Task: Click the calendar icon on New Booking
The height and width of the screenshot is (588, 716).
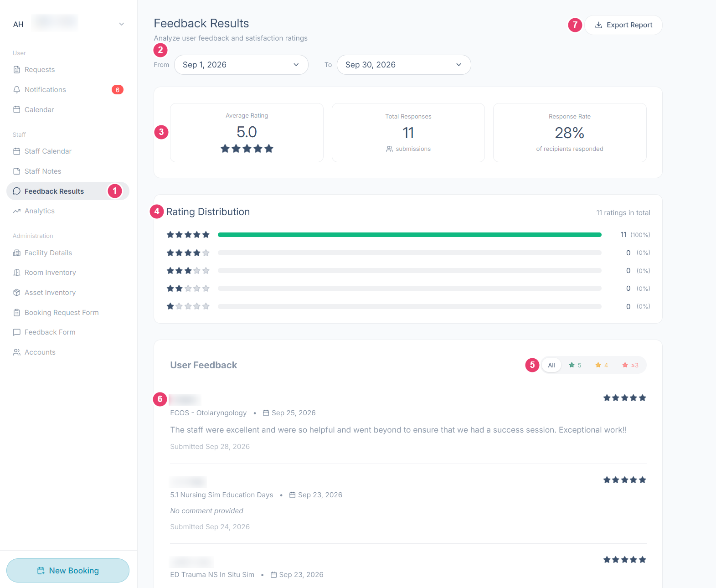Action: 41,571
